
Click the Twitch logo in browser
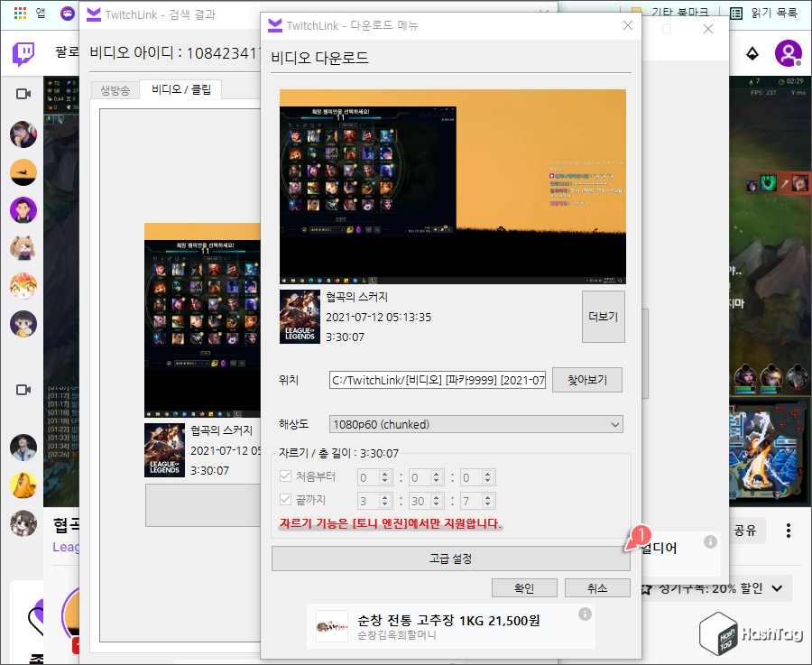click(x=23, y=54)
